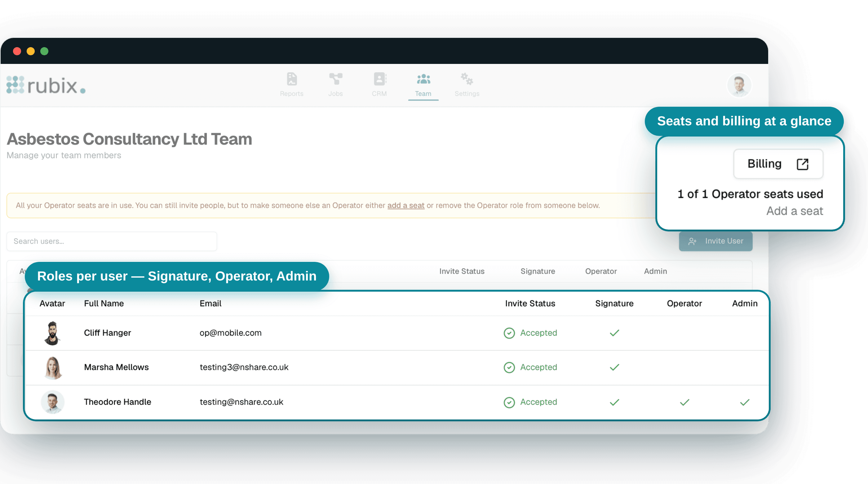Toggle Signature check for Theodore Handle
Viewport: 868px width, 484px height.
[x=615, y=402]
